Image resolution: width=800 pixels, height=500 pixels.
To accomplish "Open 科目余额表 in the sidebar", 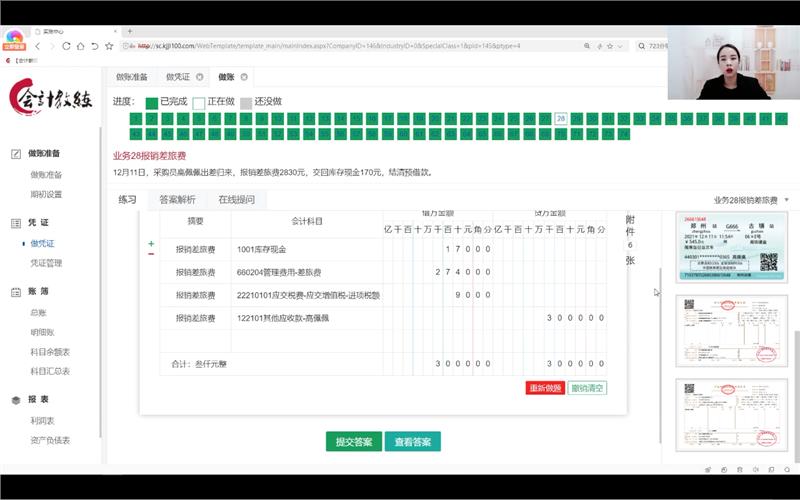I will 50,351.
